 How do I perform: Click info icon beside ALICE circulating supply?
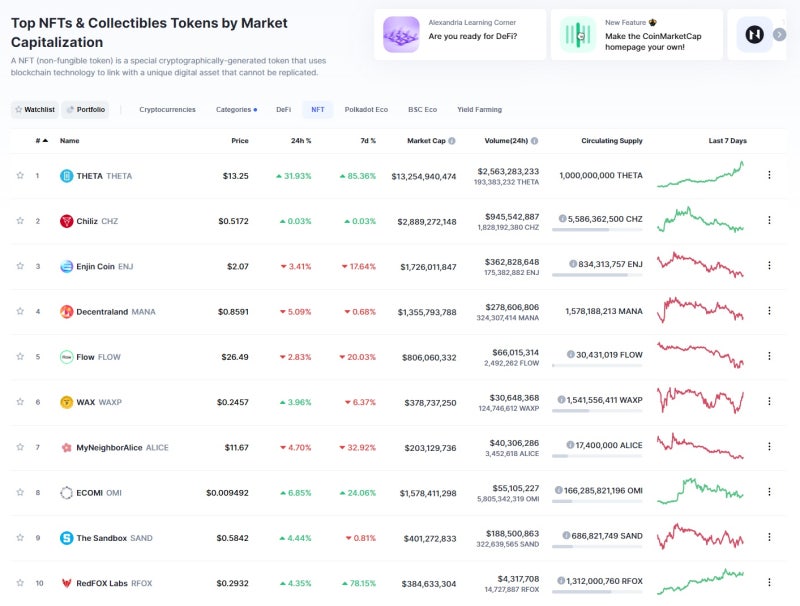click(570, 445)
